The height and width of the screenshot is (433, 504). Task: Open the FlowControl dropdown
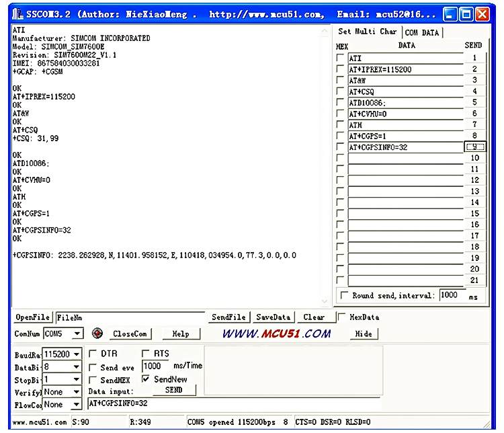(x=77, y=404)
